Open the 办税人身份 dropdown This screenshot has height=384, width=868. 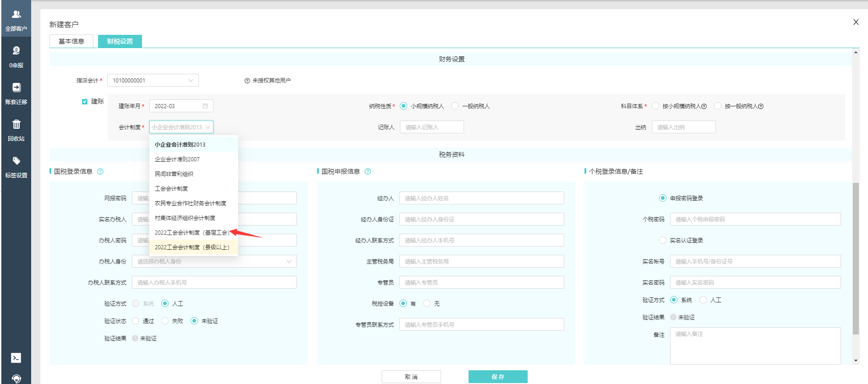coord(214,261)
